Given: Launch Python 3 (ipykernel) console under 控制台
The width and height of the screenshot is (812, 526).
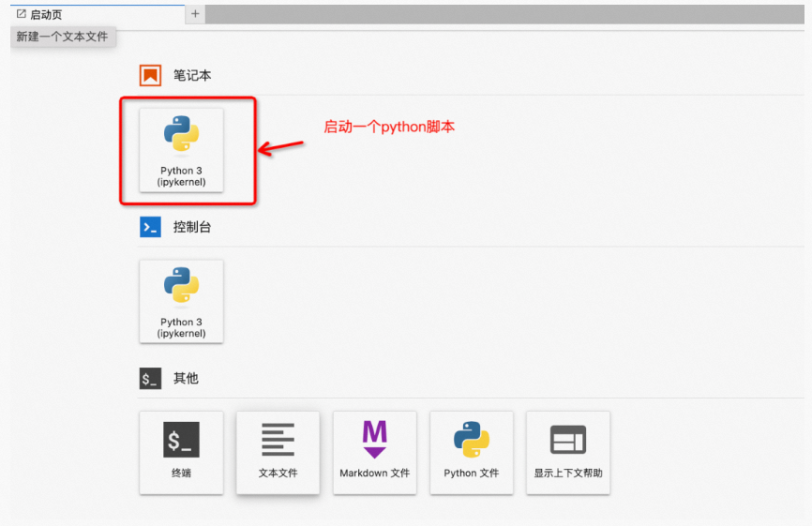Looking at the screenshot, I should [181, 301].
